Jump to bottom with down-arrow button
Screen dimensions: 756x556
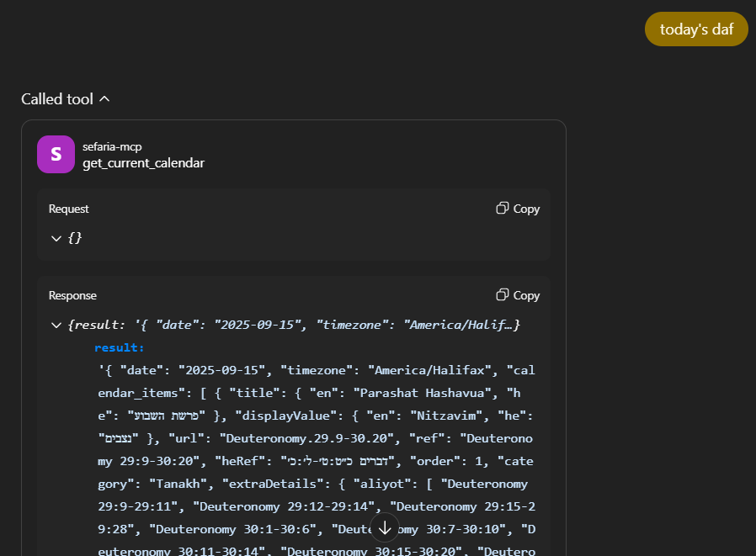(x=385, y=527)
